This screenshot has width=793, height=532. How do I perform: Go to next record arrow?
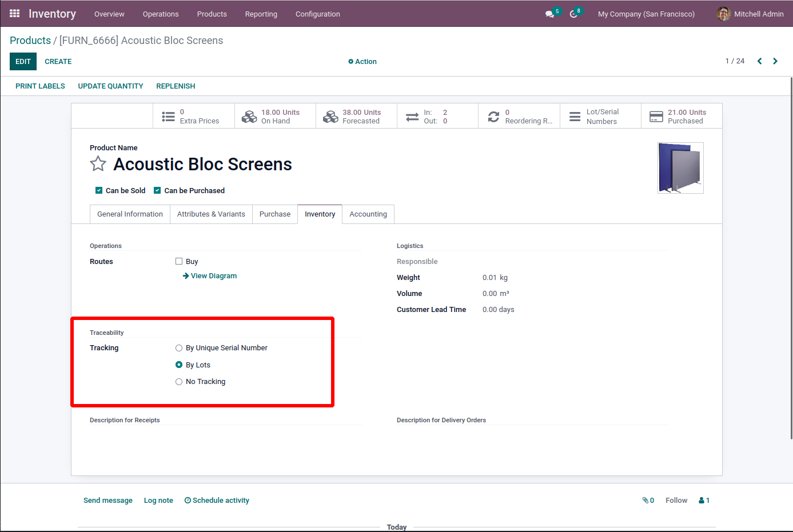pos(775,61)
